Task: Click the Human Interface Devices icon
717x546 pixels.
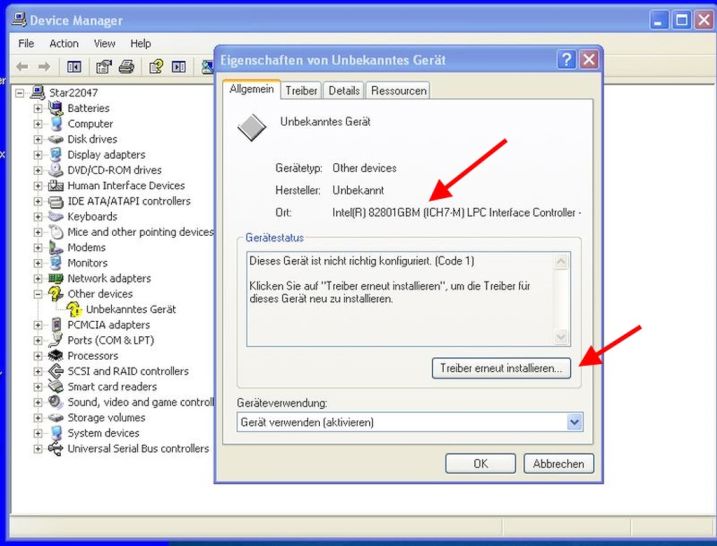Action: (56, 185)
